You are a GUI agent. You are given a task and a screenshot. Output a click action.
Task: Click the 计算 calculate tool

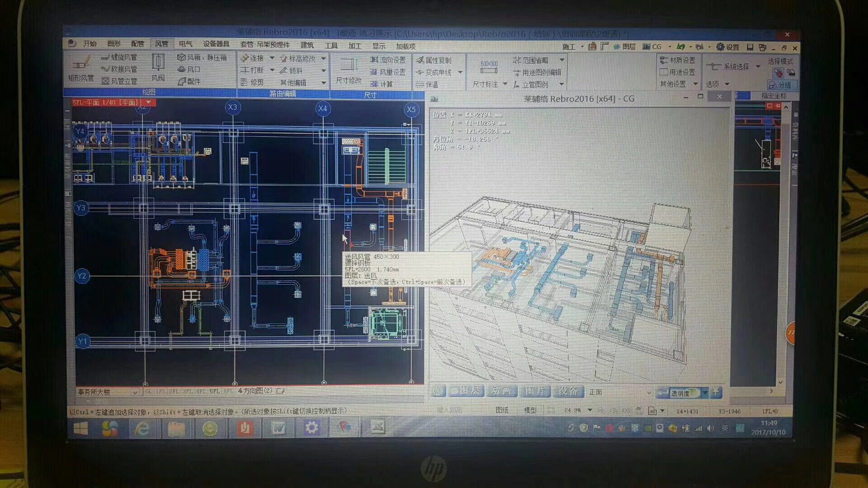click(x=381, y=84)
